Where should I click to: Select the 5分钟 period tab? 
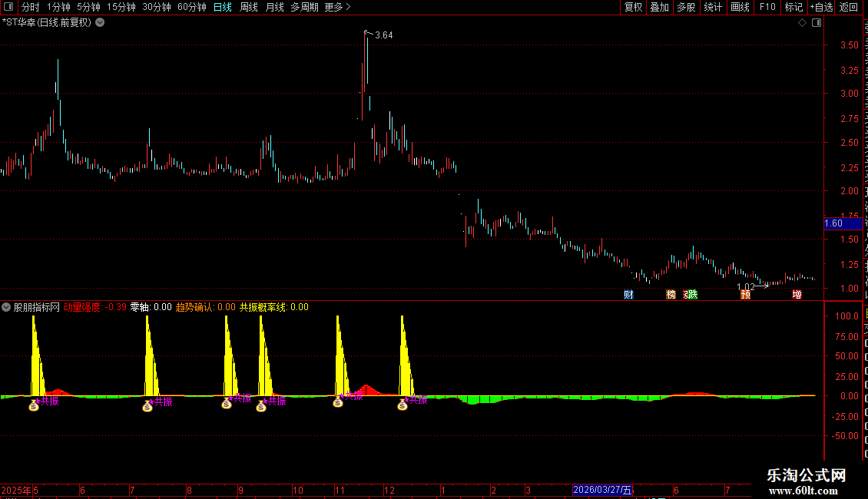[x=88, y=7]
